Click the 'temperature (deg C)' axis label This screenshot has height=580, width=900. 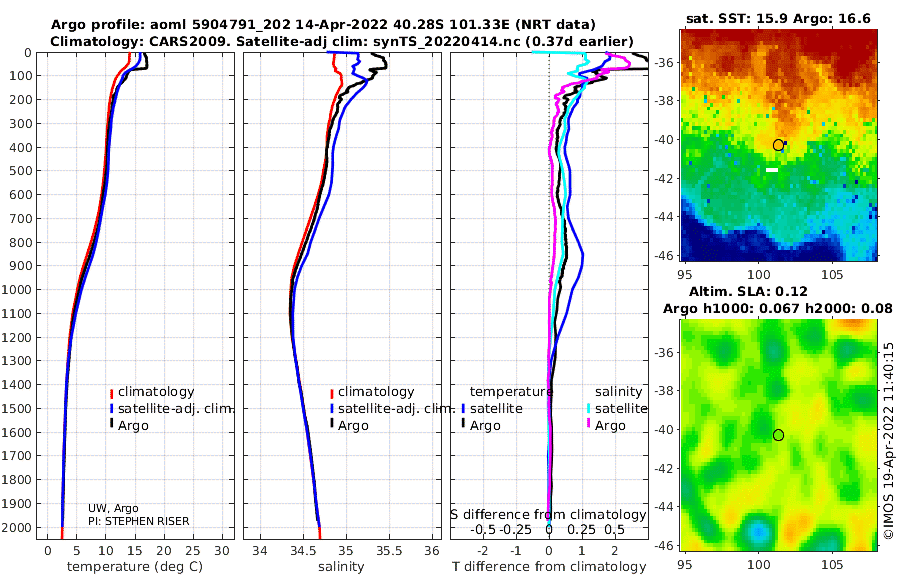[x=135, y=566]
